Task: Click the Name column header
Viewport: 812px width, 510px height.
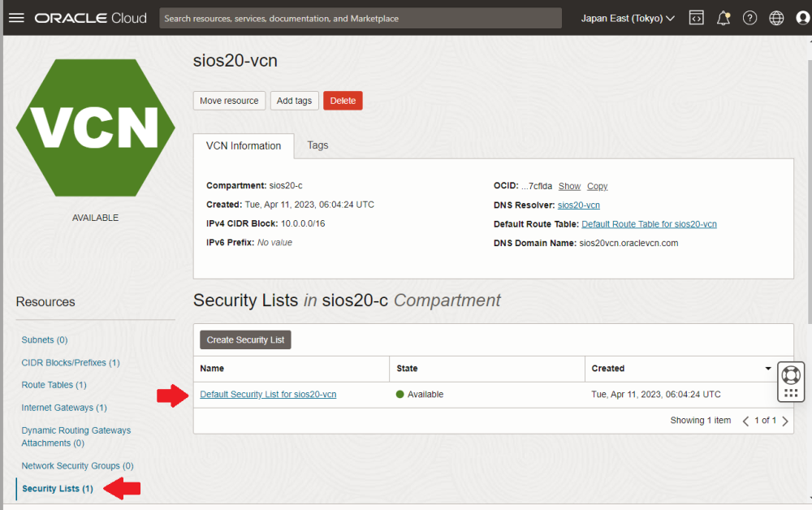Action: pos(212,369)
